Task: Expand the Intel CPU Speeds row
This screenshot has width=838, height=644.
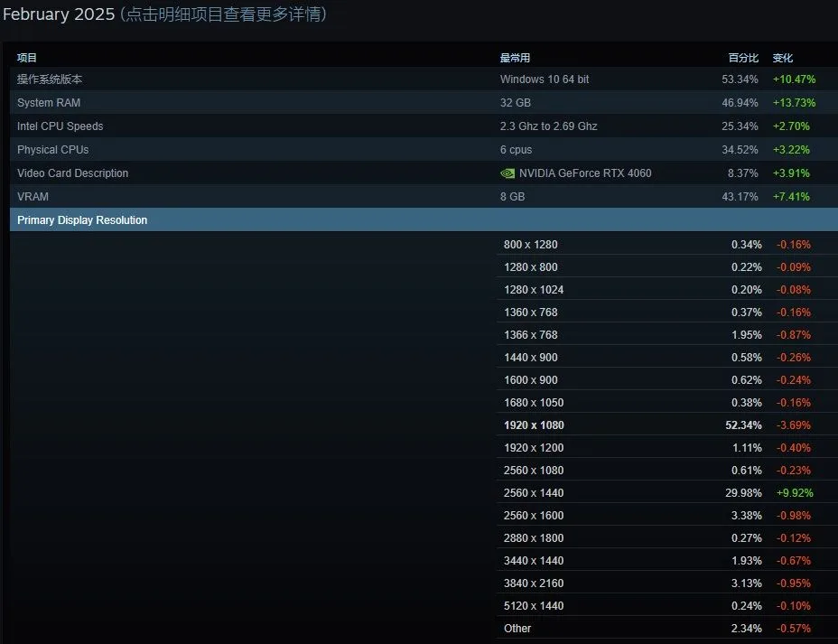Action: click(x=61, y=126)
